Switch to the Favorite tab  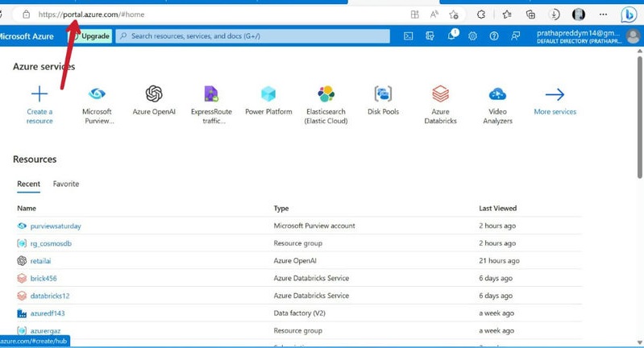(66, 184)
